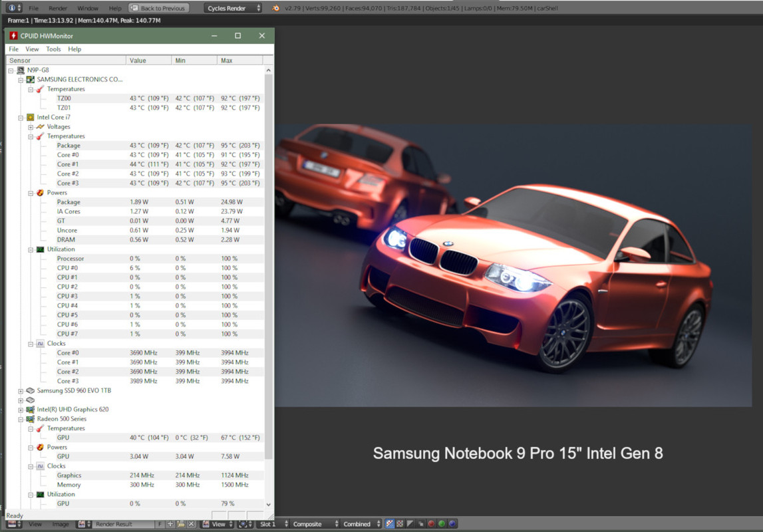Viewport: 763px width, 532px height.
Task: Expand the Intel(R) UHD Graphics 620 node
Action: (21, 410)
